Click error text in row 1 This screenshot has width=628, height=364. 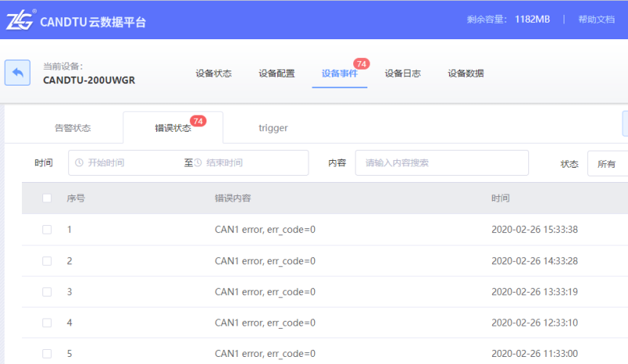pos(265,229)
